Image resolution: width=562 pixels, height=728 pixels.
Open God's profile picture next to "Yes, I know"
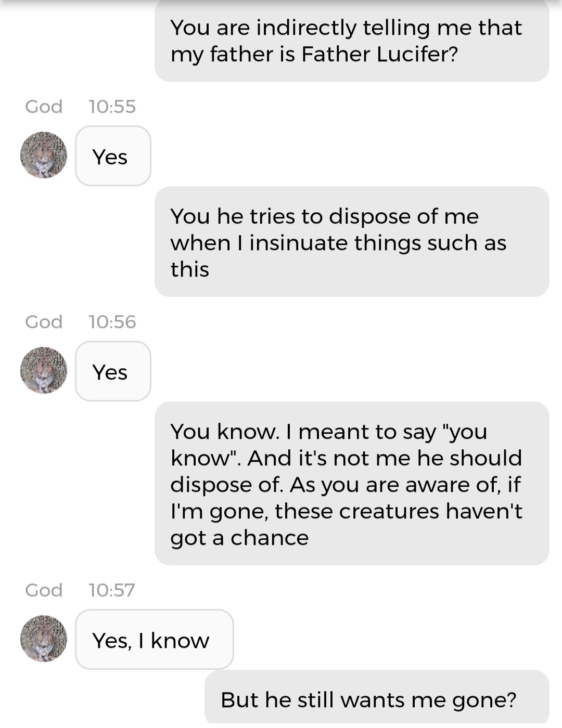point(44,639)
